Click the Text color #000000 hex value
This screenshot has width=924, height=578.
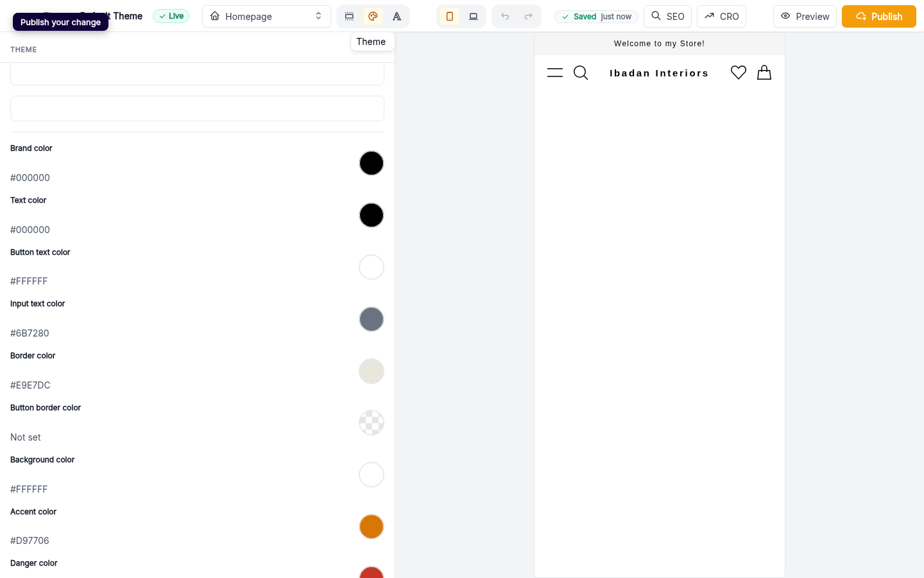(x=30, y=230)
